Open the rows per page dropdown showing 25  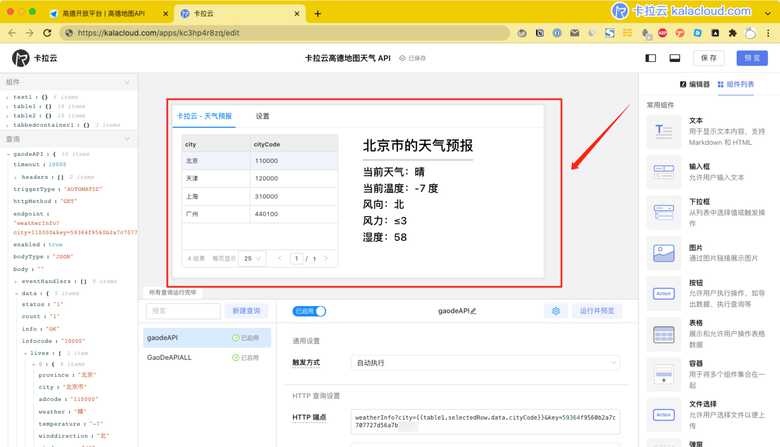pyautogui.click(x=253, y=259)
